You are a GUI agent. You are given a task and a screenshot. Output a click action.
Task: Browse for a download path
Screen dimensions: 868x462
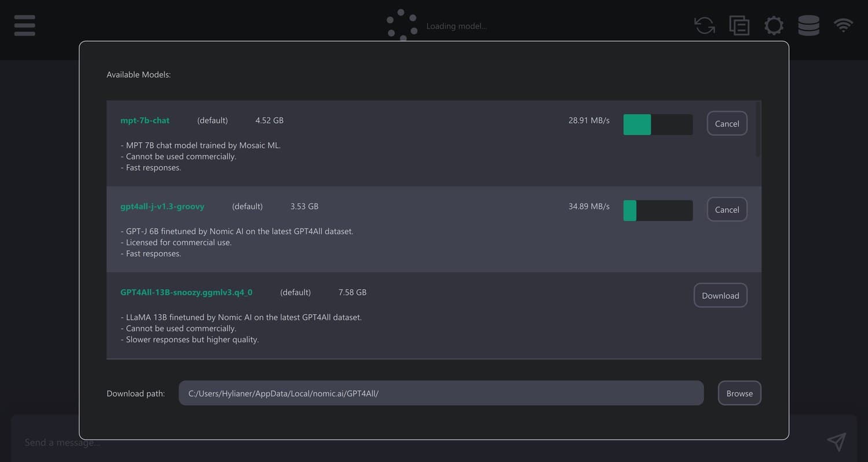click(740, 393)
